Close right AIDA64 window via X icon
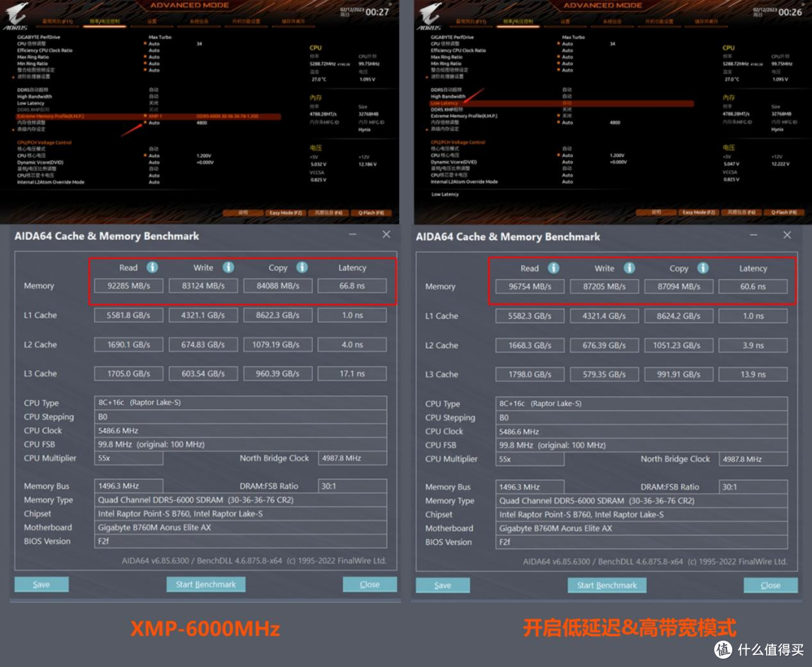The height and width of the screenshot is (667, 812). point(787,235)
